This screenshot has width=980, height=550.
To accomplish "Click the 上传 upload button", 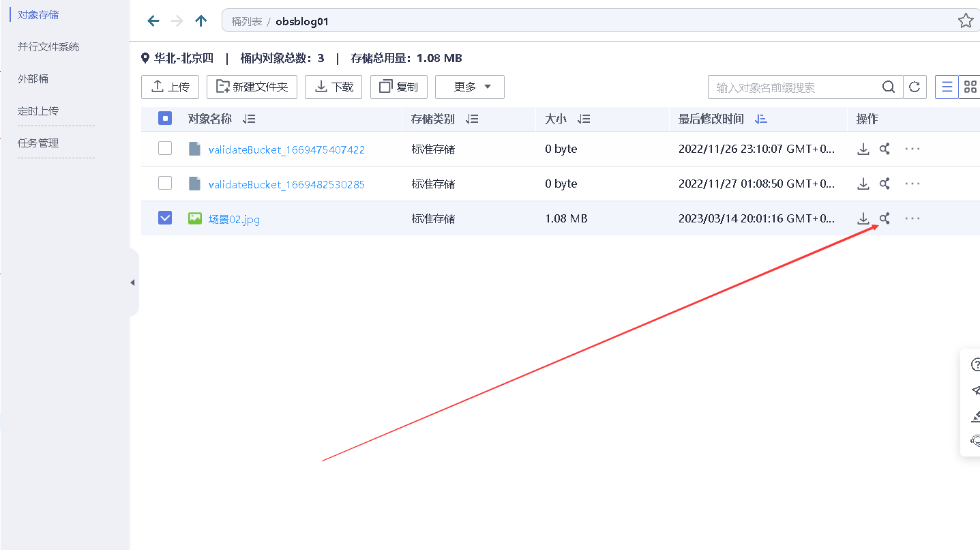I will [x=170, y=87].
